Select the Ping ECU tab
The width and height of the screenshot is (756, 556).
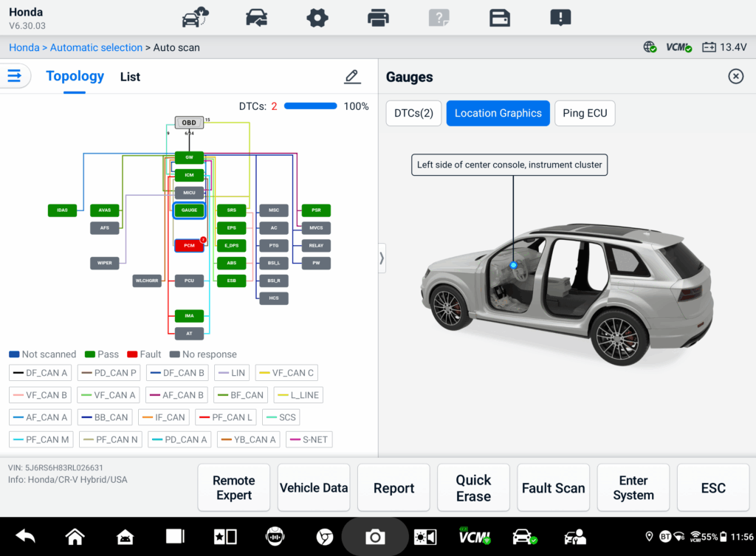(585, 113)
